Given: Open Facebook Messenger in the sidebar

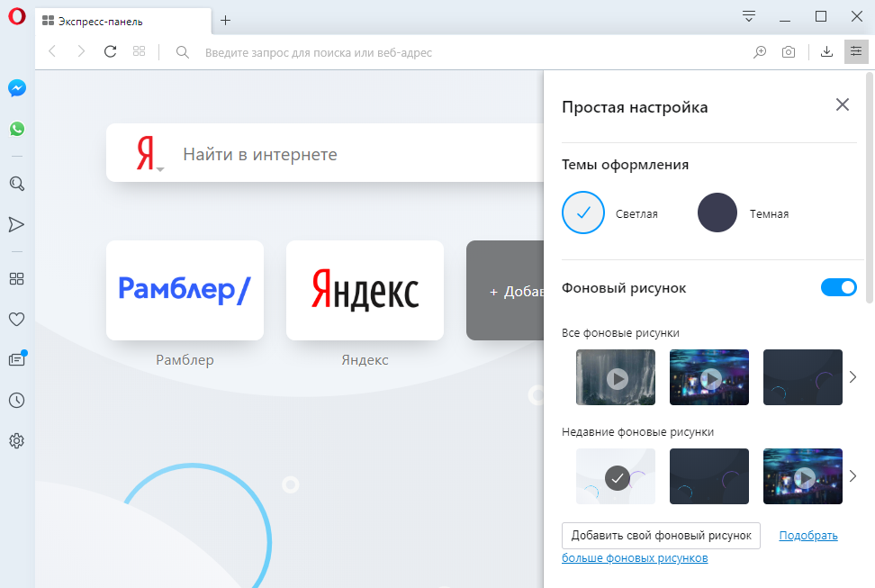Looking at the screenshot, I should click(17, 87).
